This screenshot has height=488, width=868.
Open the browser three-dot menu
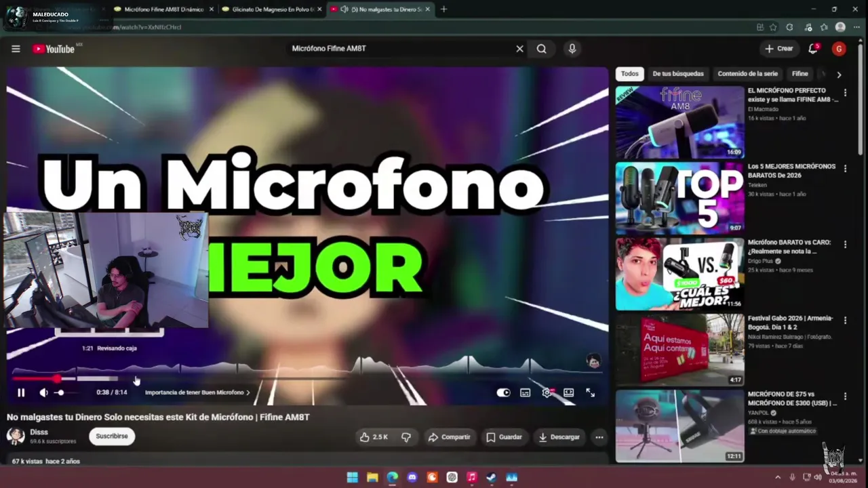click(x=855, y=27)
